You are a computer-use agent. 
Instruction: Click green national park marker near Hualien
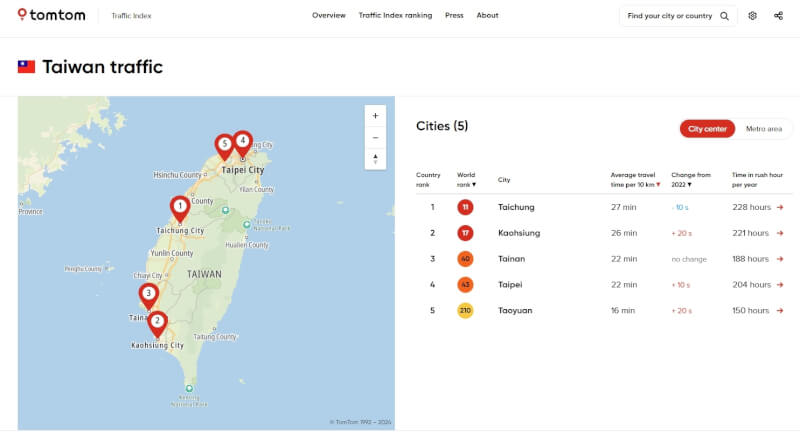(246, 225)
